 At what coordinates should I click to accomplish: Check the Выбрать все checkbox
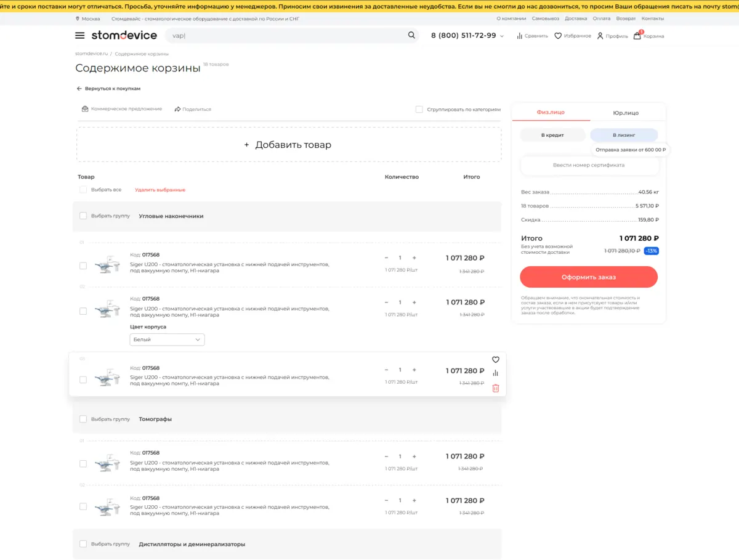point(83,190)
